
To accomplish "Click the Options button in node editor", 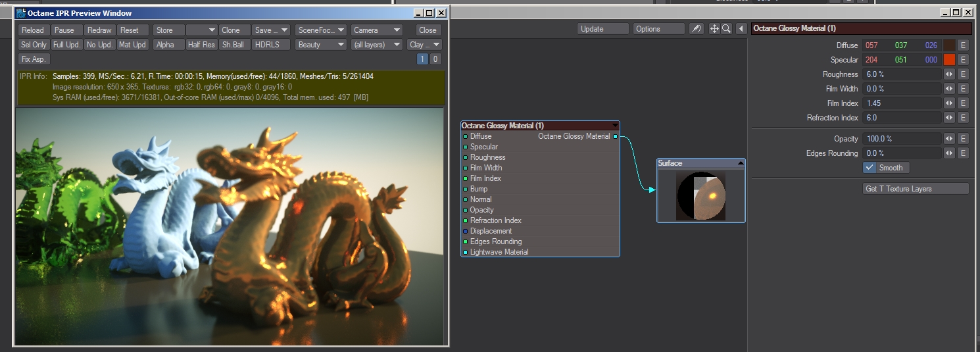I will click(659, 29).
